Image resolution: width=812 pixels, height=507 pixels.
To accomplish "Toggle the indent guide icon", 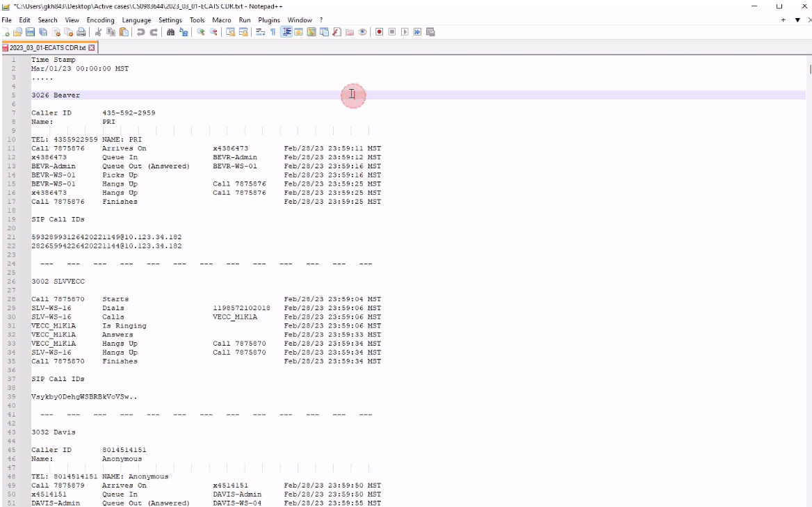I will 286,32.
